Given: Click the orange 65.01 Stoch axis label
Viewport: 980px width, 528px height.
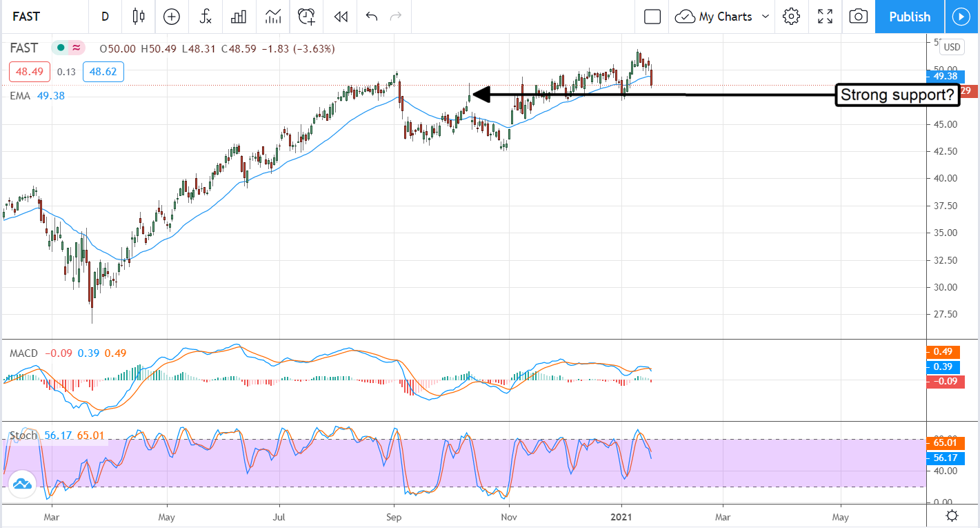Looking at the screenshot, I should click(944, 442).
